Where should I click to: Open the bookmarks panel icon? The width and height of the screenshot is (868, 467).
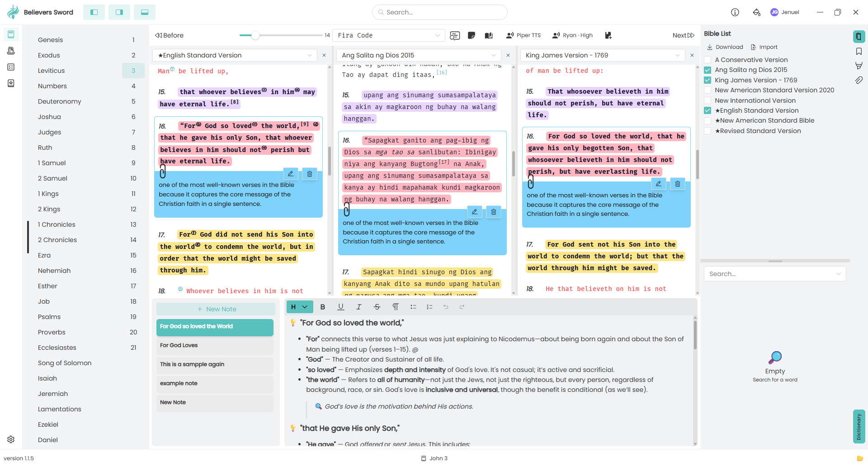pos(859,51)
